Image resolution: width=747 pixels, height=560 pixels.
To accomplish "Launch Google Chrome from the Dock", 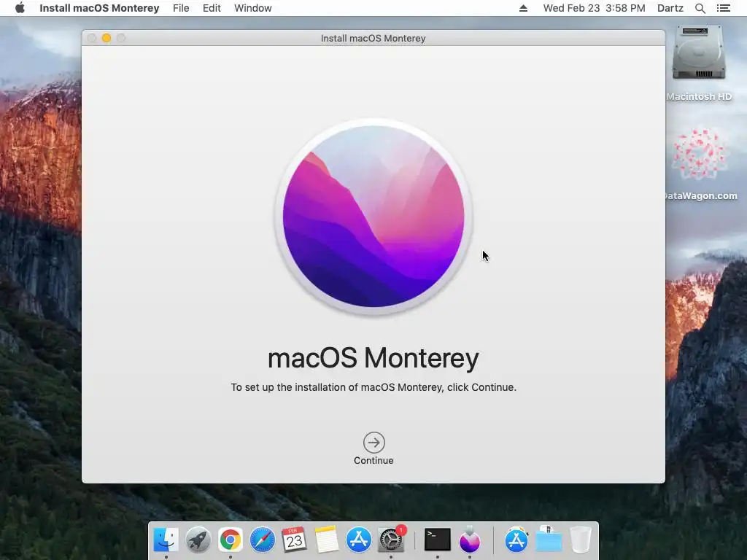I will click(230, 540).
